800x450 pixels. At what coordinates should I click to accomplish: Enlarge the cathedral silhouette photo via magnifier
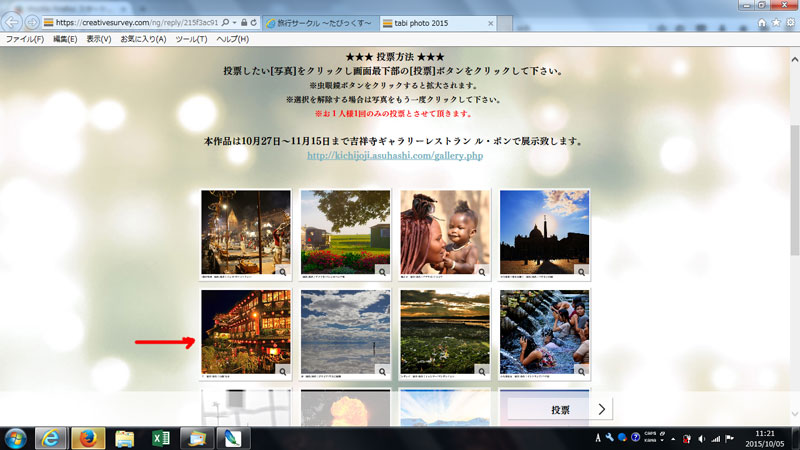click(581, 272)
